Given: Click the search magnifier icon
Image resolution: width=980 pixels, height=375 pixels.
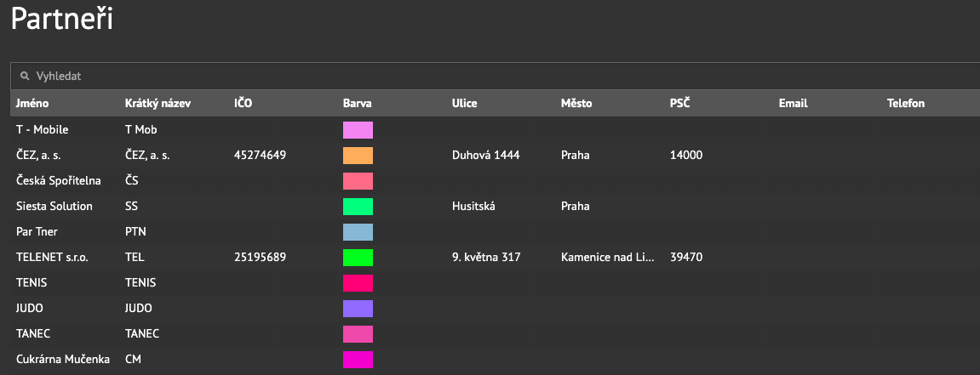Looking at the screenshot, I should [x=25, y=77].
